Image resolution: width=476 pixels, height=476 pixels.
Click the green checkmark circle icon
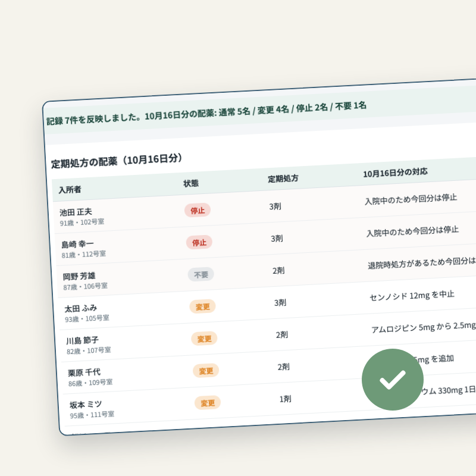click(393, 380)
